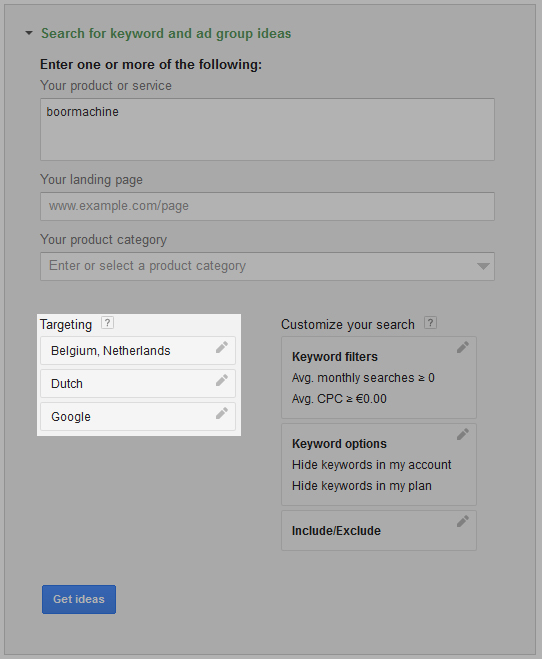Select the Belgium, Netherlands targeting row
Image resolution: width=542 pixels, height=659 pixels.
point(138,351)
